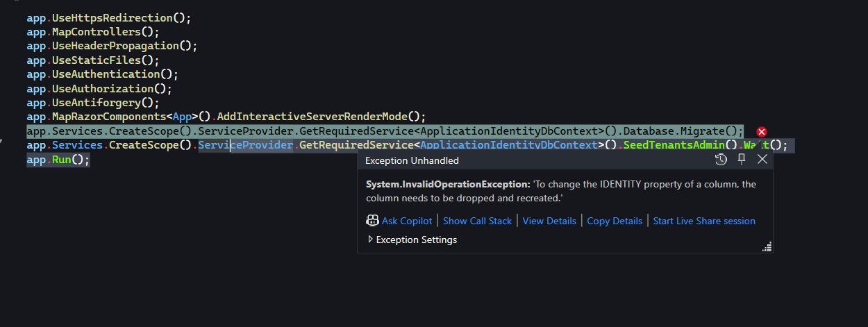The height and width of the screenshot is (327, 868).
Task: Open the Ask Copilot link
Action: [x=407, y=221]
